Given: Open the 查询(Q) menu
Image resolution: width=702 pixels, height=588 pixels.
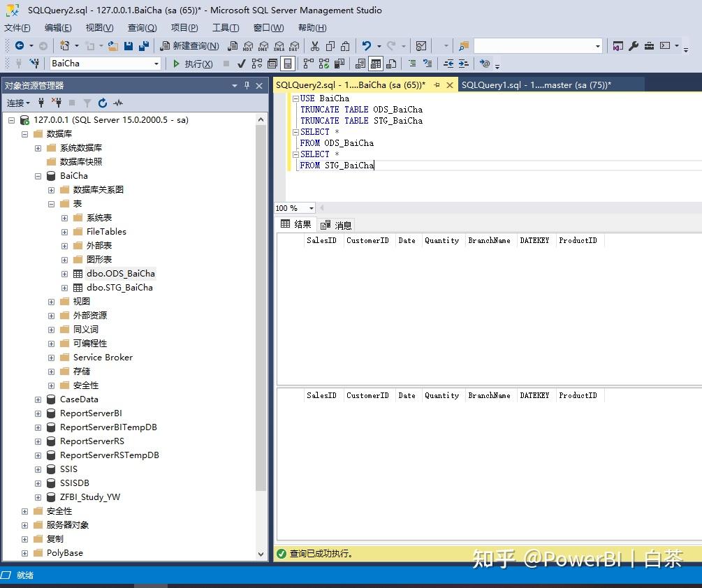Looking at the screenshot, I should click(142, 28).
